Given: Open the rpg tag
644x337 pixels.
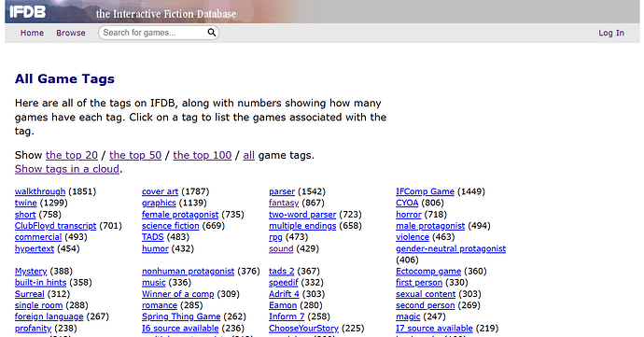Looking at the screenshot, I should coord(275,237).
